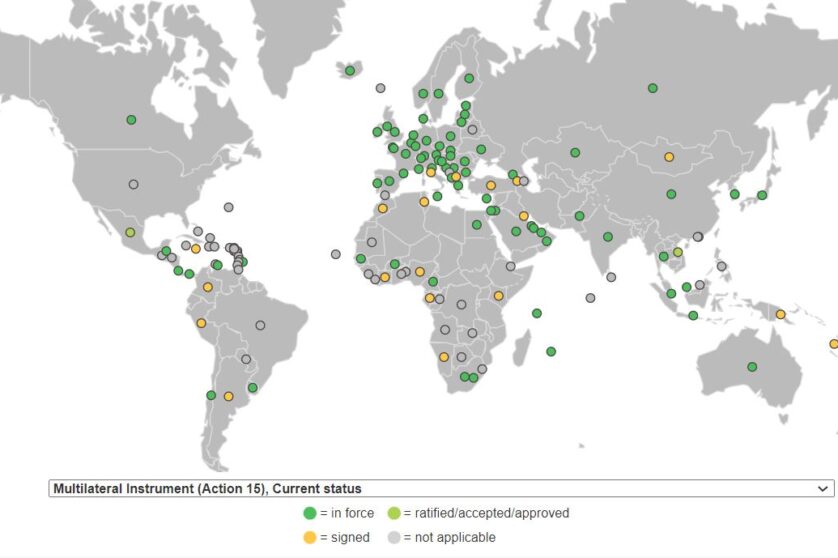Click the green Egypt marker
This screenshot has height=558, width=838.
click(477, 225)
